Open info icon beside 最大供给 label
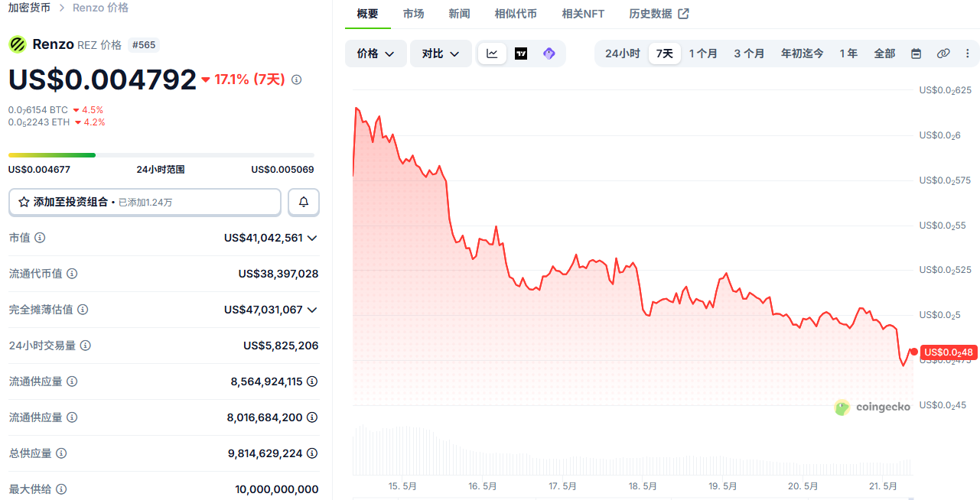The image size is (980, 500). coord(61,489)
